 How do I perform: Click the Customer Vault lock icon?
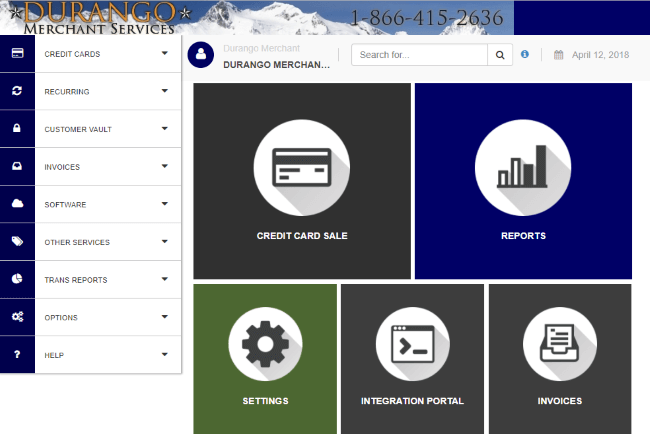coord(17,128)
